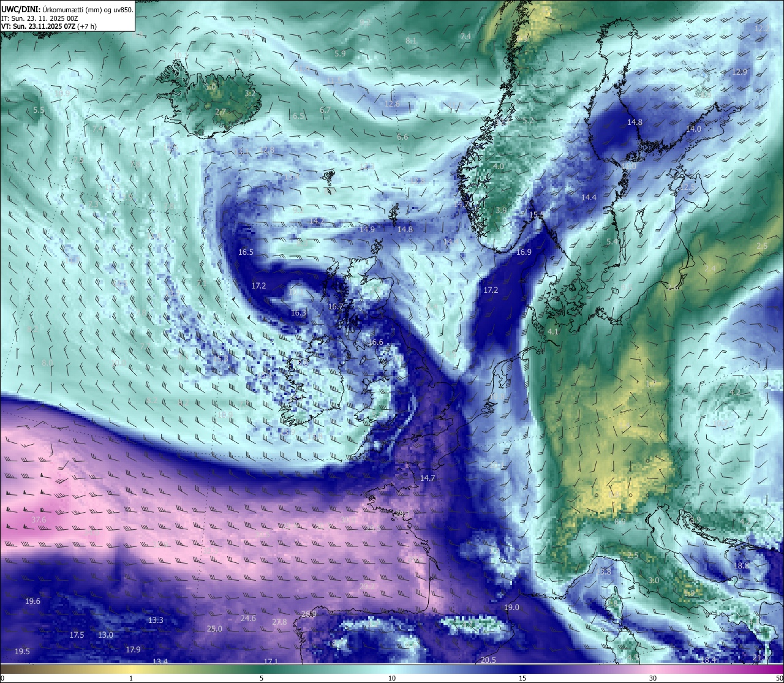Click the IT: Sun. 23. 11. 2025 00Z line
The width and height of the screenshot is (784, 683).
pyautogui.click(x=40, y=18)
